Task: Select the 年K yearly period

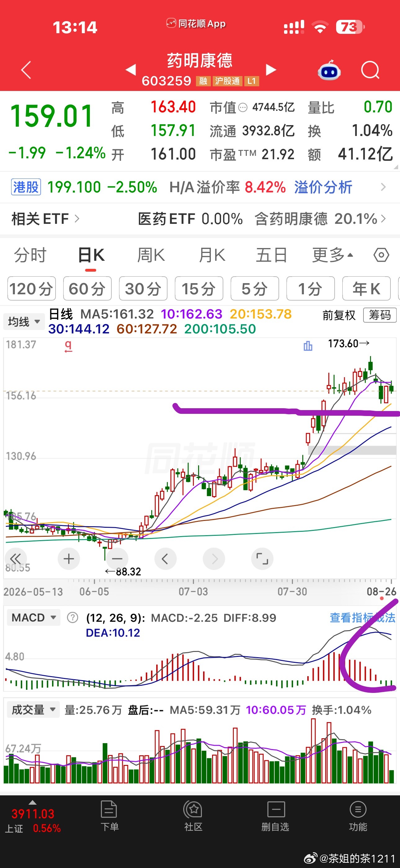Action: [x=366, y=288]
